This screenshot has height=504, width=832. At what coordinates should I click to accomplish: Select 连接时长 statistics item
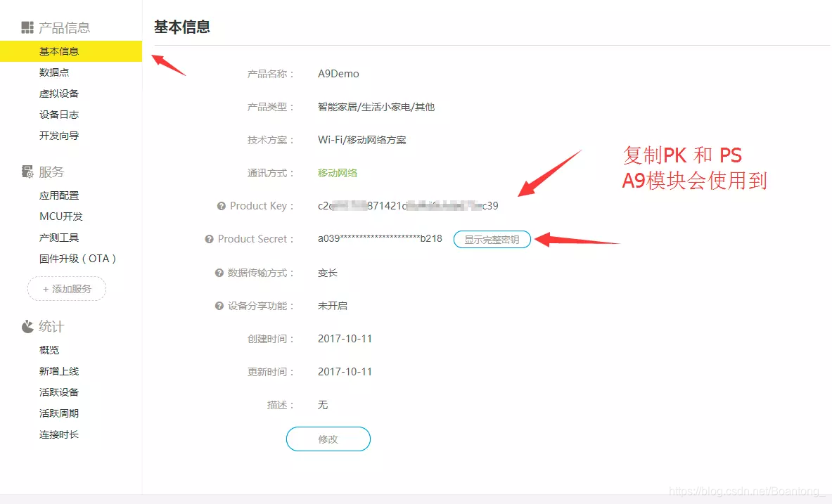(x=58, y=434)
